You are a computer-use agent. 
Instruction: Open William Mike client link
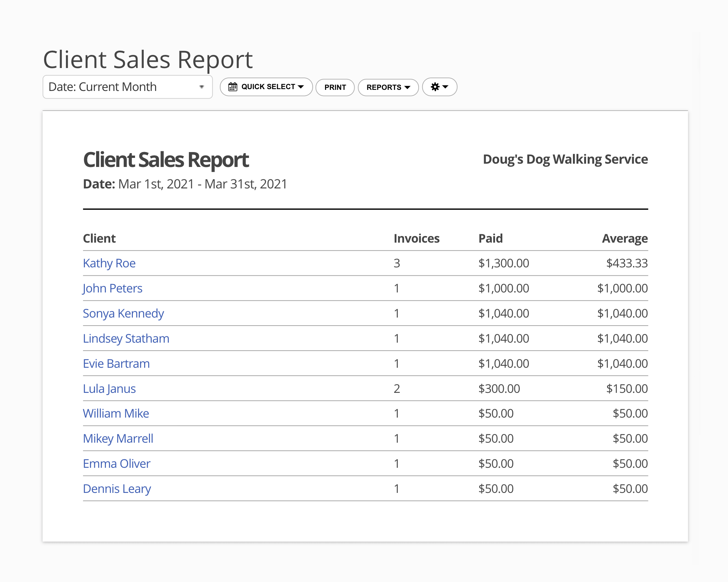[x=116, y=414]
